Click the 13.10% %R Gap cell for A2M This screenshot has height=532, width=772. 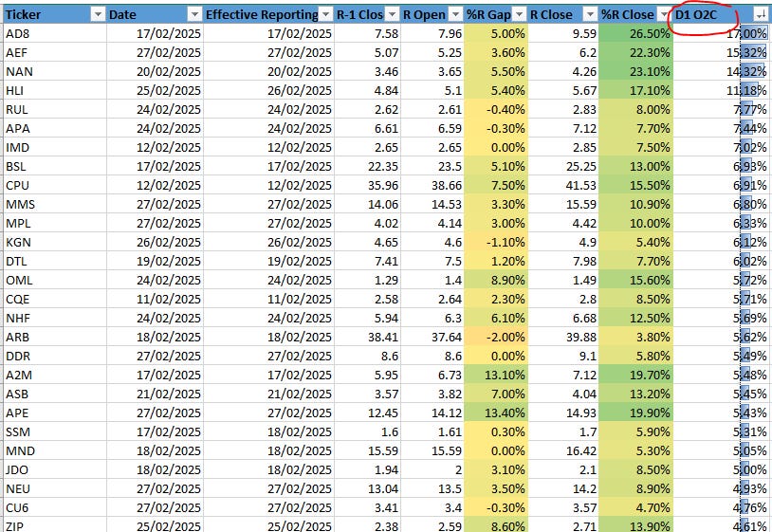tap(495, 375)
